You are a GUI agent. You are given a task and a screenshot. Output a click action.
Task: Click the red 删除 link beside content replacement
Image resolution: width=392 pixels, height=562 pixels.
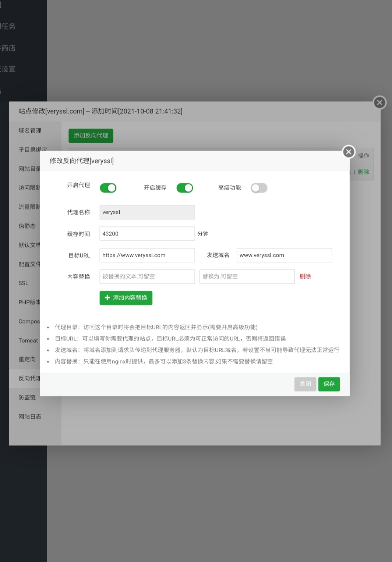click(x=305, y=276)
